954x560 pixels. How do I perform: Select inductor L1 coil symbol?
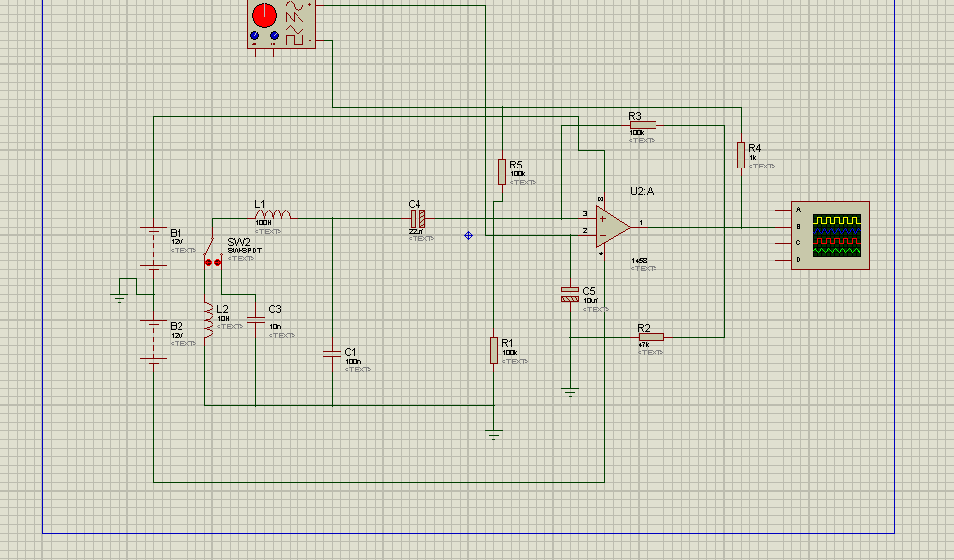272,214
